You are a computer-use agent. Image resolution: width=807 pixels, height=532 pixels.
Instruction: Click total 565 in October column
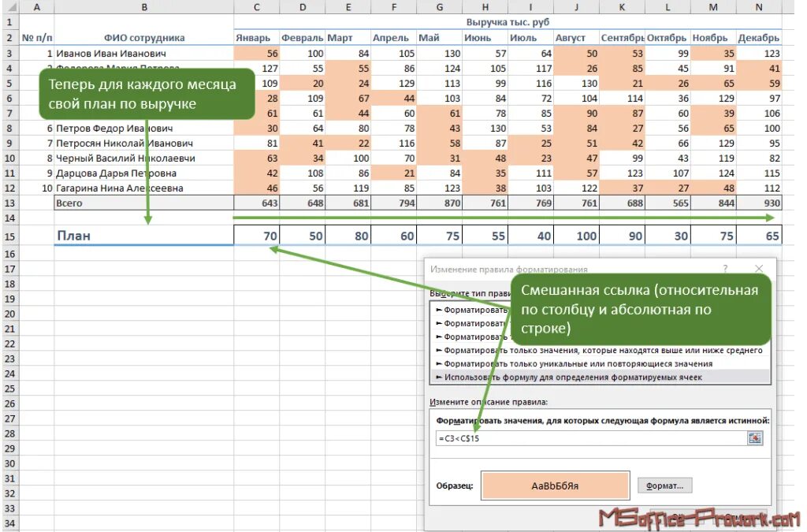click(668, 203)
